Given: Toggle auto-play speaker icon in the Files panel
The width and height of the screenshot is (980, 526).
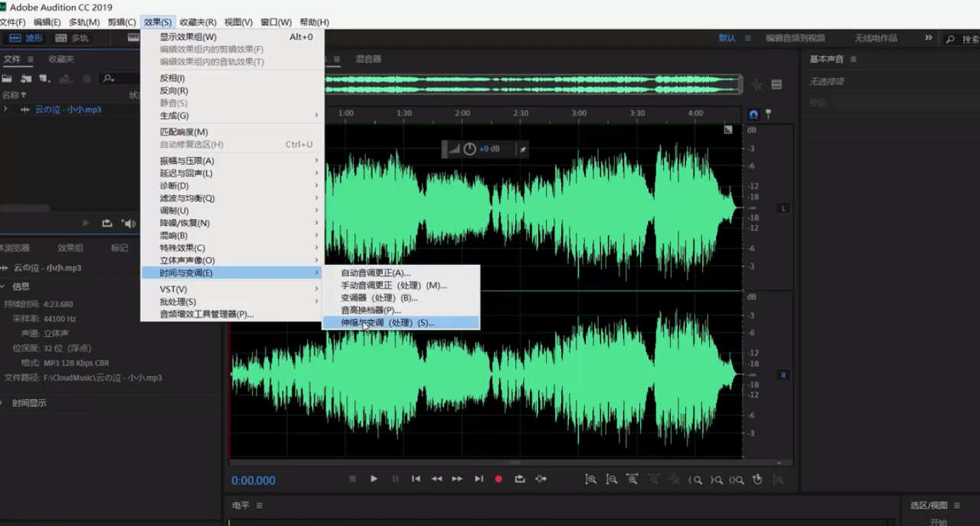Looking at the screenshot, I should (129, 224).
